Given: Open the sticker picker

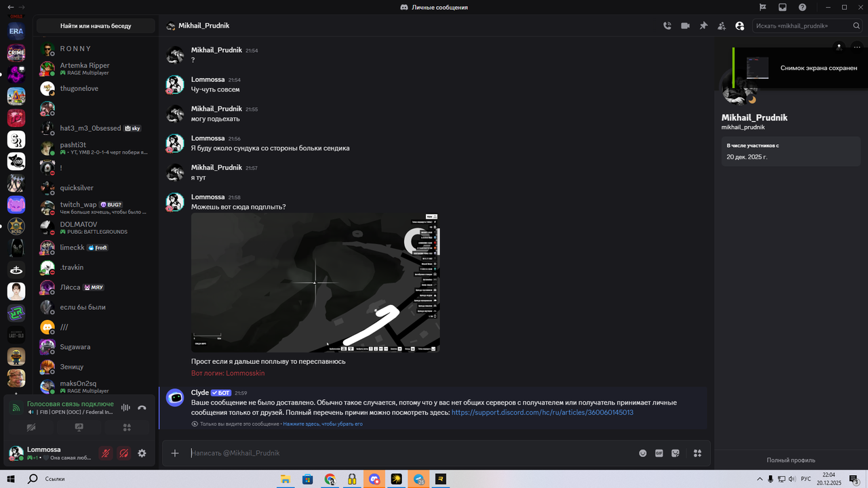Looking at the screenshot, I should tap(675, 453).
